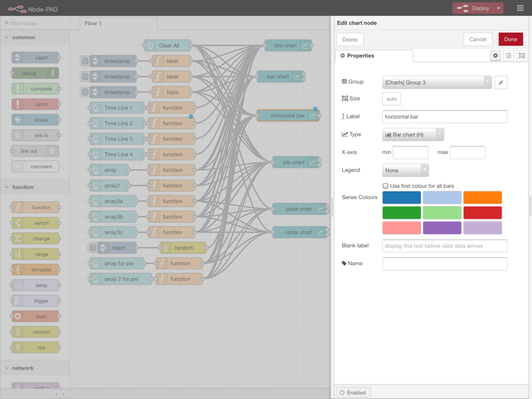
Task: Select the Properties tab
Action: (x=374, y=55)
